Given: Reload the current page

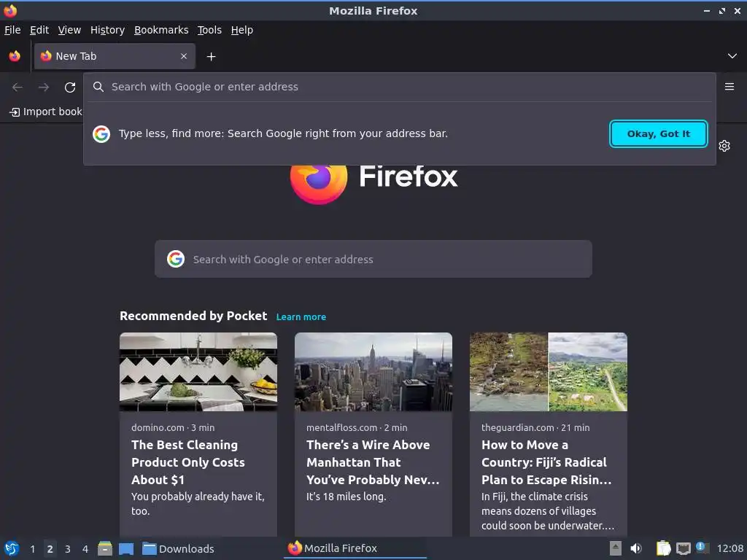Looking at the screenshot, I should coord(70,87).
